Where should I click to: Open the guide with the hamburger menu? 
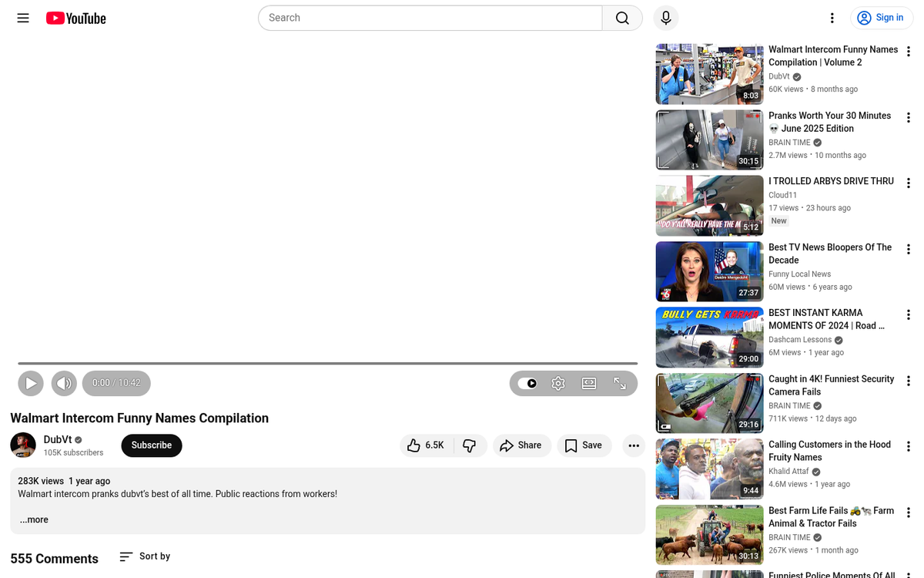tap(22, 18)
